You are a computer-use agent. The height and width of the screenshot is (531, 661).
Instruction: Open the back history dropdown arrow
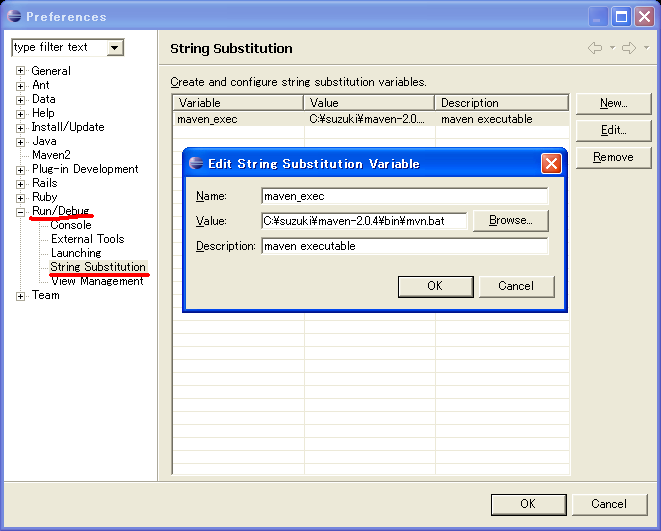coord(611,49)
